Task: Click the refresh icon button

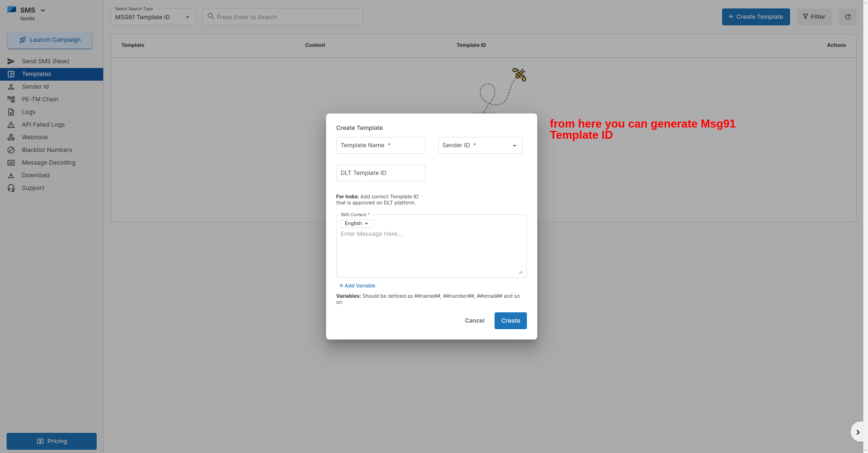Action: click(x=847, y=17)
